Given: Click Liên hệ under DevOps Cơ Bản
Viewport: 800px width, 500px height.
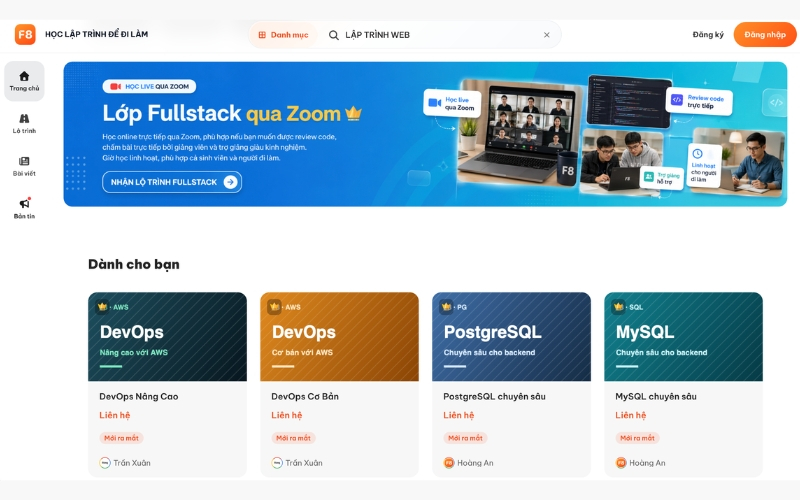Looking at the screenshot, I should coord(287,415).
